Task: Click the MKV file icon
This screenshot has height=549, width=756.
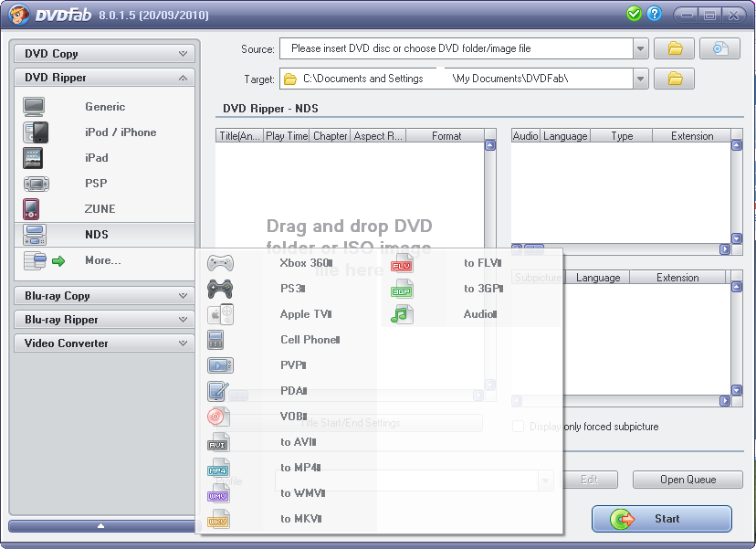Action: (x=218, y=519)
